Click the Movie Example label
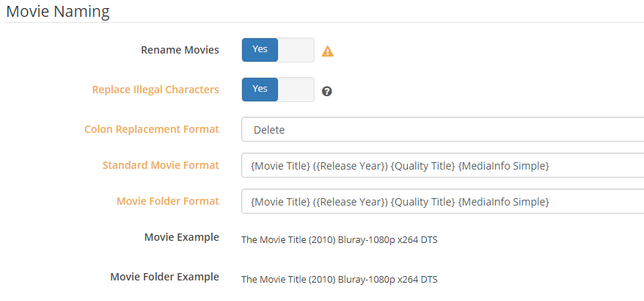This screenshot has height=301, width=644. [x=181, y=237]
